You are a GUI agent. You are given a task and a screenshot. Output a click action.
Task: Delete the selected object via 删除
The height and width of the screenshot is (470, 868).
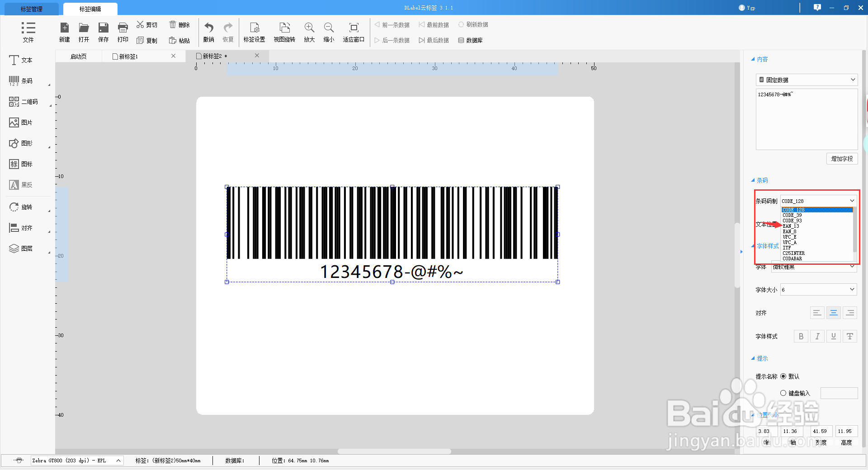(179, 25)
